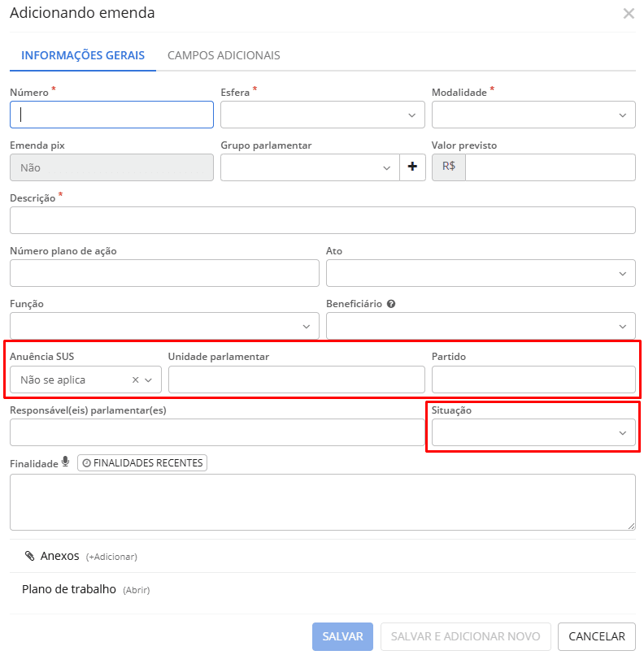Click into the Descrição input field
The image size is (644, 655).
click(x=322, y=220)
